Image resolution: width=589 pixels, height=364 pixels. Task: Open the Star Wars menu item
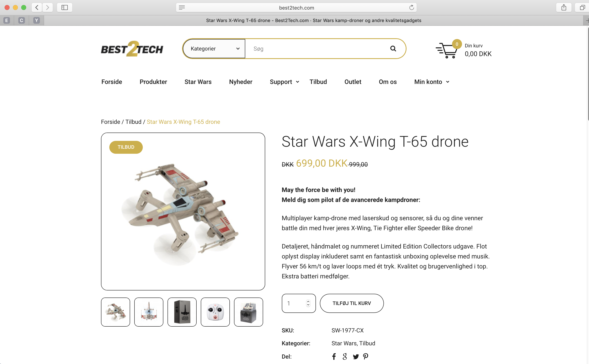[x=198, y=82]
